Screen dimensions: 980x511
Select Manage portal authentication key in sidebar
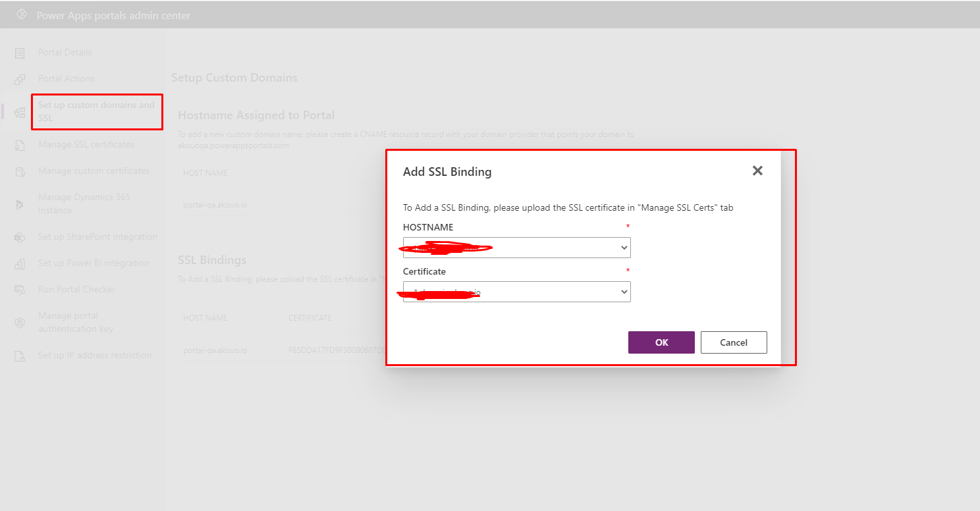point(76,322)
